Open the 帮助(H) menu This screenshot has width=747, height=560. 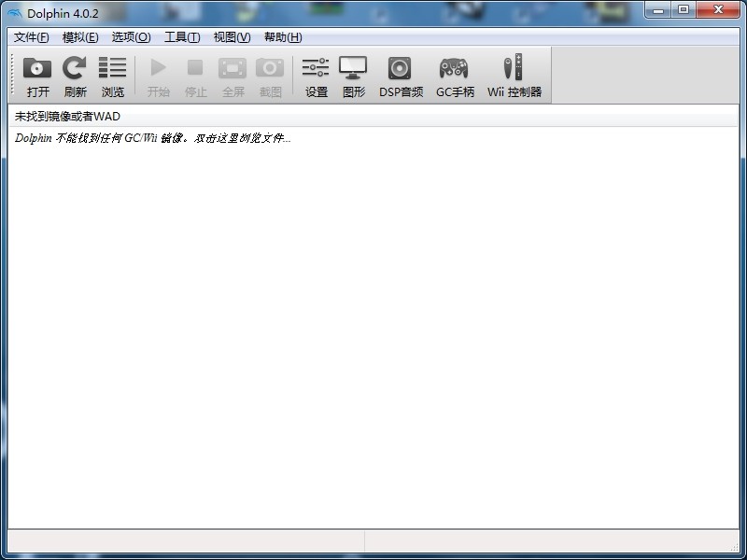point(283,37)
